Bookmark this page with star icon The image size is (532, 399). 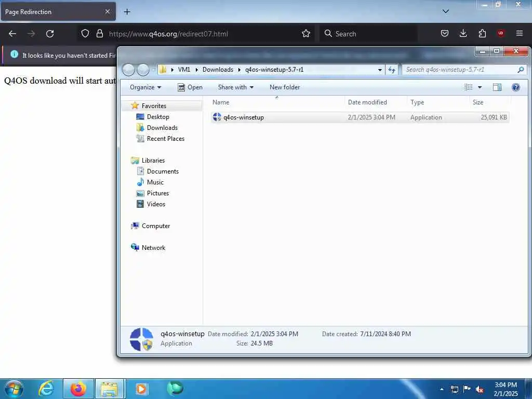click(306, 34)
